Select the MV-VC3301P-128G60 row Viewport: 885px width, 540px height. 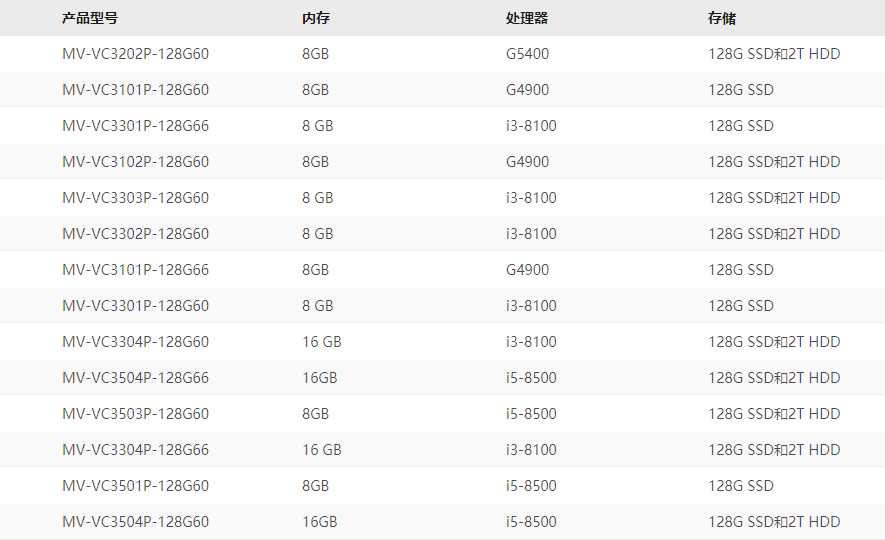tap(135, 306)
